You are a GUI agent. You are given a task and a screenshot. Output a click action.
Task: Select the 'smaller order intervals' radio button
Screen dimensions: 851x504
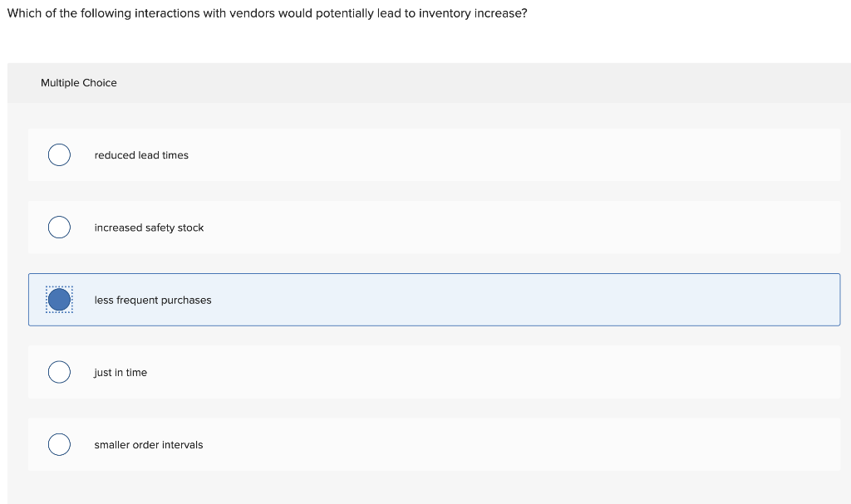coord(59,445)
